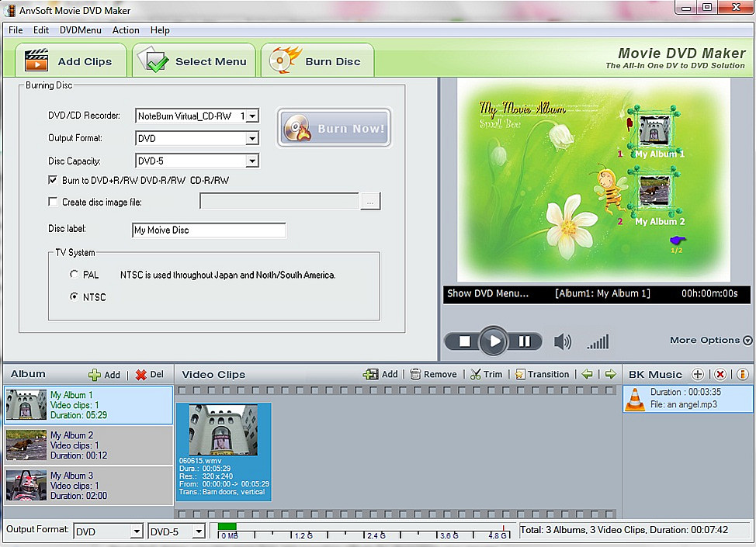Screen dimensions: 756x547
Task: Click the disc image file path field
Action: point(279,202)
